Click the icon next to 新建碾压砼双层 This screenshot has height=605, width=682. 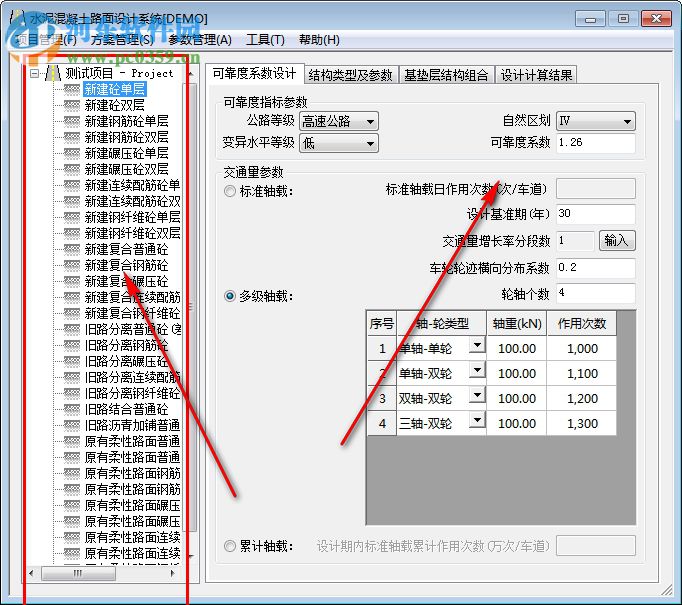(x=72, y=169)
